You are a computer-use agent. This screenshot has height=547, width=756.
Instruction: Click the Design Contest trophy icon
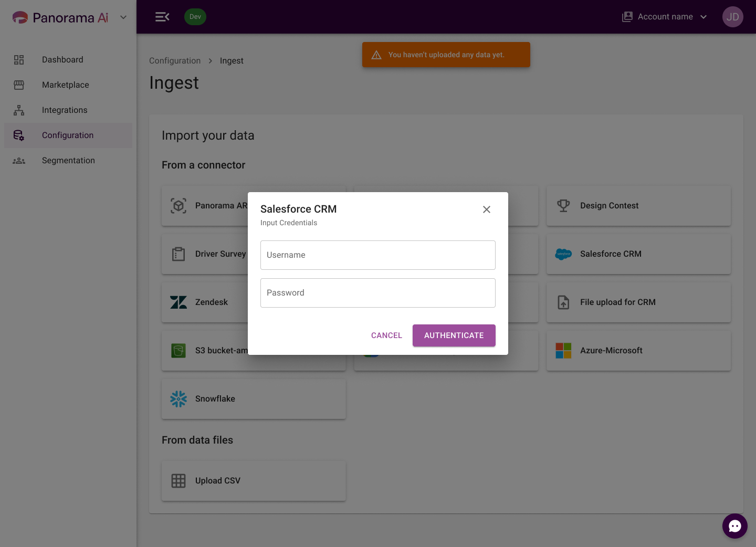tap(563, 206)
